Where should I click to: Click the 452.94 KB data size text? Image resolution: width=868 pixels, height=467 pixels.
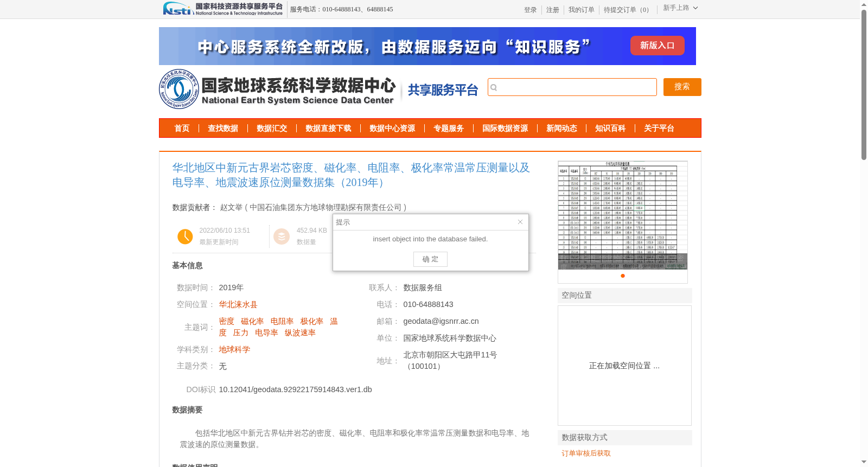click(312, 231)
